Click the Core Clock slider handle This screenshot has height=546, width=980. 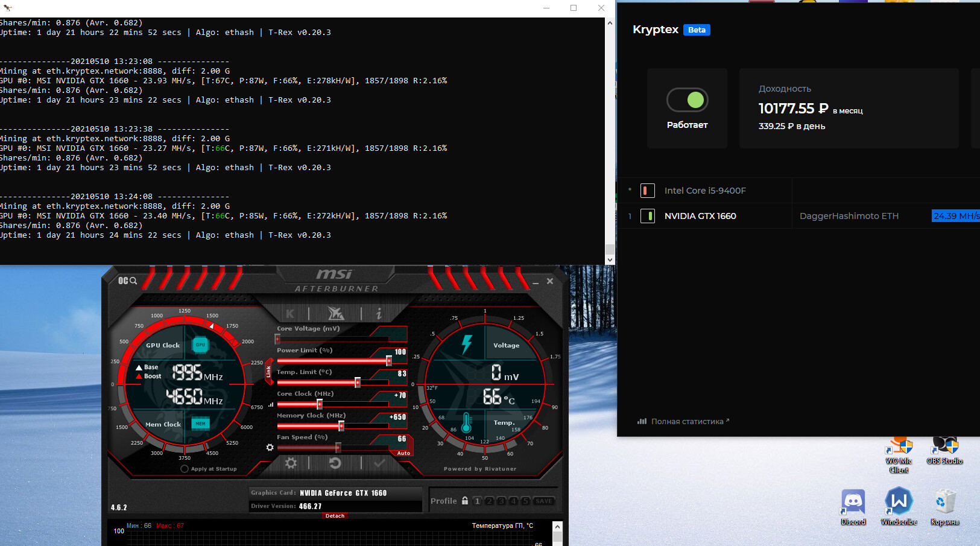320,404
